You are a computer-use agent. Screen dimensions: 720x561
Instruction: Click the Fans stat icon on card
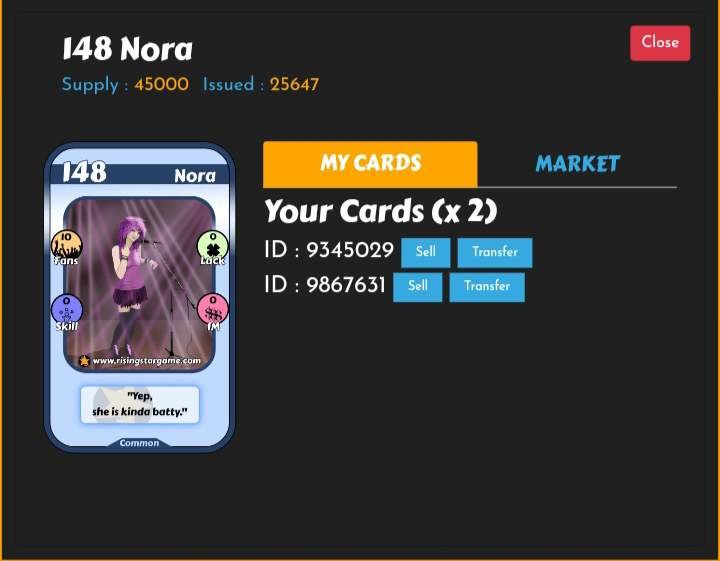67,244
